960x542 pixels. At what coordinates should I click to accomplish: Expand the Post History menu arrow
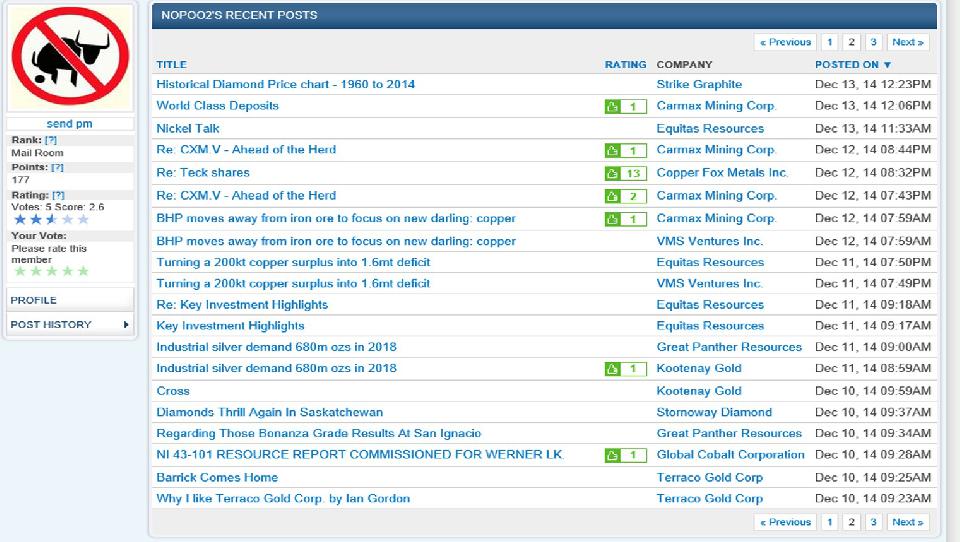[x=126, y=325]
